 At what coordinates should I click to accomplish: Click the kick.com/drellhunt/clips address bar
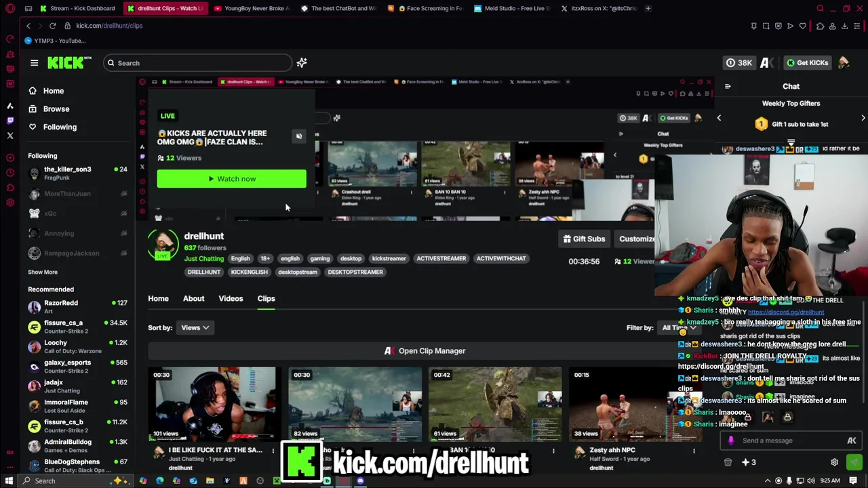pyautogui.click(x=108, y=26)
